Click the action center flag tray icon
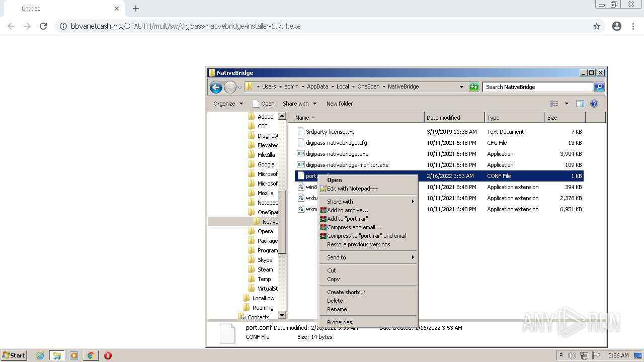644x362 pixels. pyautogui.click(x=596, y=355)
